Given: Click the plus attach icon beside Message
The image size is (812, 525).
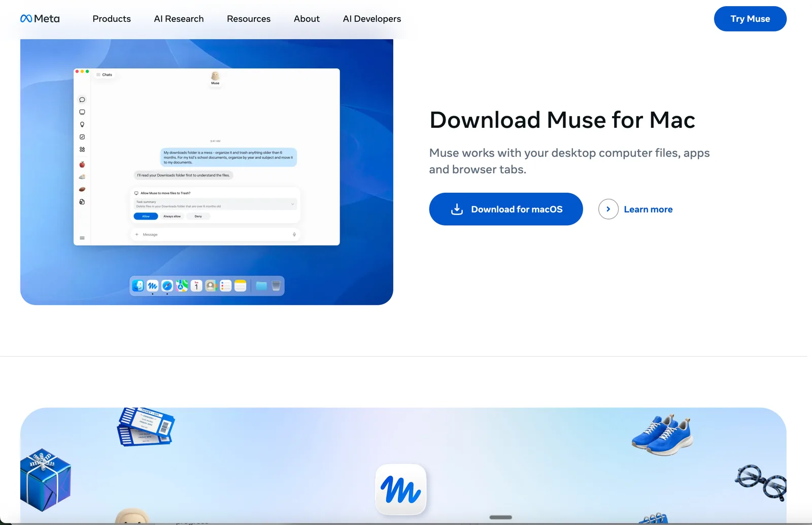Looking at the screenshot, I should 137,234.
